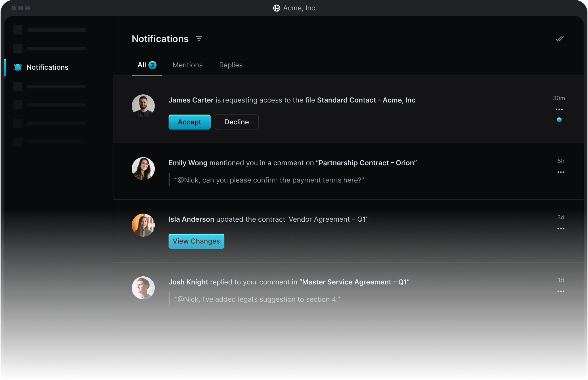
Task: Click the globe icon next to Acme, Inc
Action: [x=276, y=8]
